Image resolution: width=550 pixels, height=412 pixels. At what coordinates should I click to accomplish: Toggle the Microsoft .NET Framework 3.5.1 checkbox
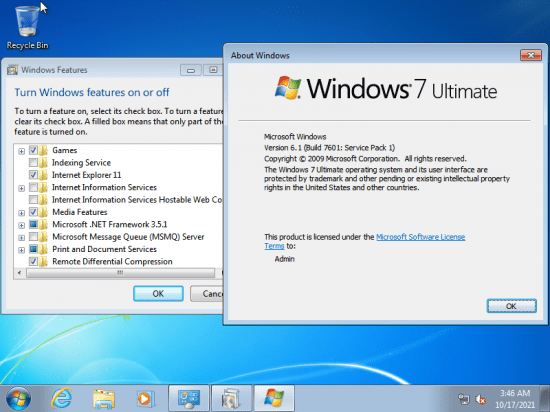pyautogui.click(x=33, y=224)
